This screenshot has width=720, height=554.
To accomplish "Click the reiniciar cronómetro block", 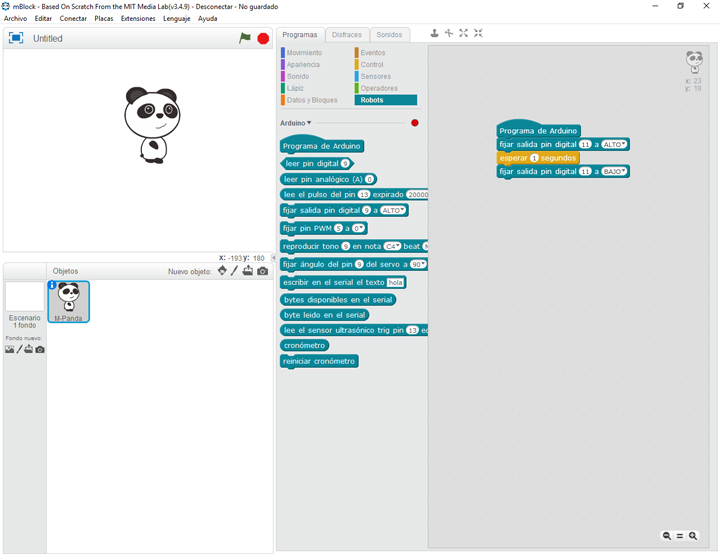I will [319, 361].
